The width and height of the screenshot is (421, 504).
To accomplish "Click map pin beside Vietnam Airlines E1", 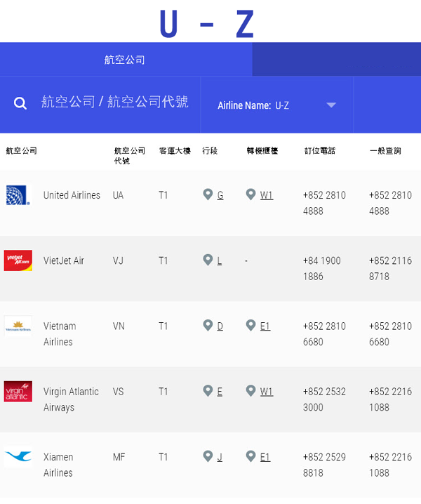I will [x=250, y=325].
